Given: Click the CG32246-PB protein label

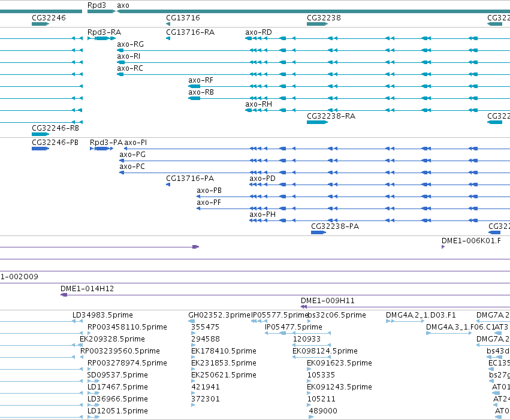Looking at the screenshot, I should (55, 143).
